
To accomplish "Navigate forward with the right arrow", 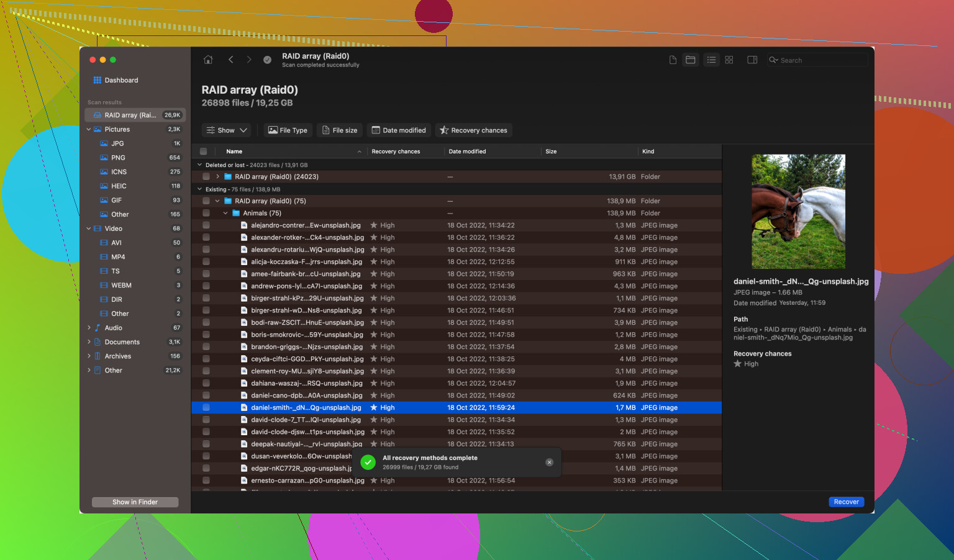I will pyautogui.click(x=249, y=60).
